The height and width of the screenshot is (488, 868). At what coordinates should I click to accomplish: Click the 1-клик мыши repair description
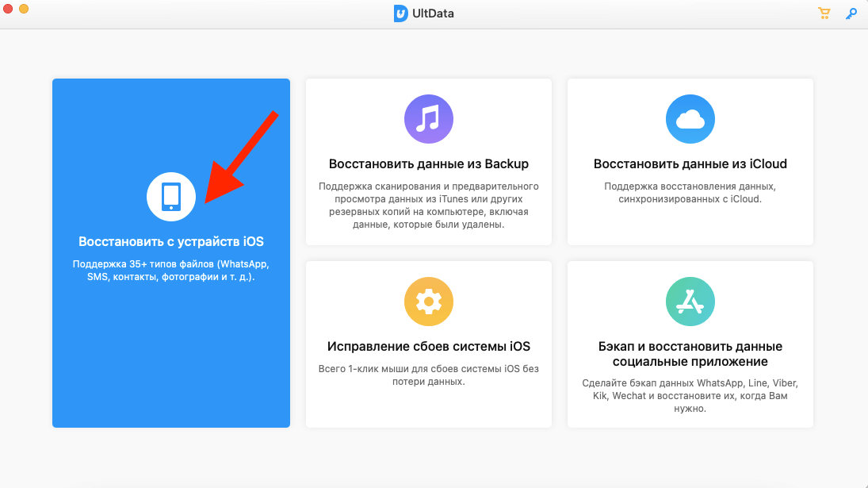point(429,375)
